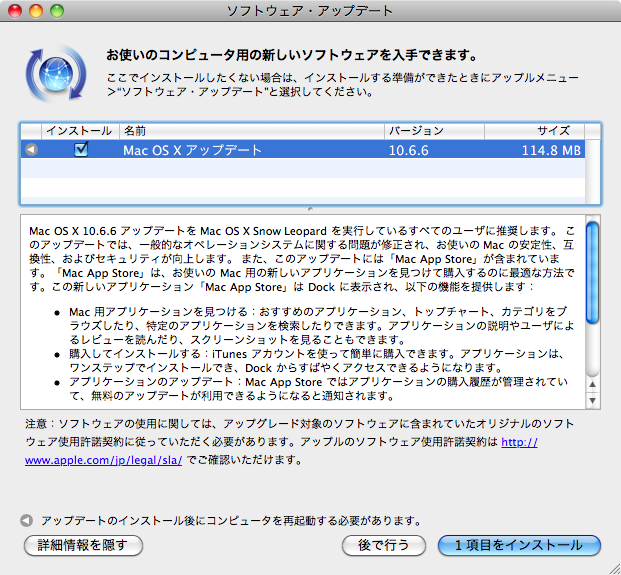Screen dimensions: 621x575
Task: Open the Apple software license agreement link
Action: click(x=103, y=460)
